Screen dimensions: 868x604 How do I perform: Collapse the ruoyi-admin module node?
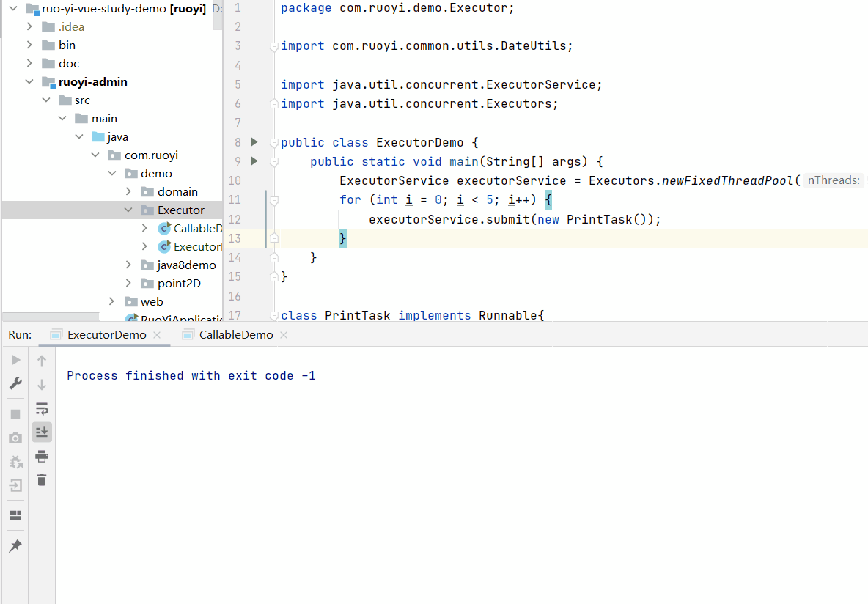[29, 82]
